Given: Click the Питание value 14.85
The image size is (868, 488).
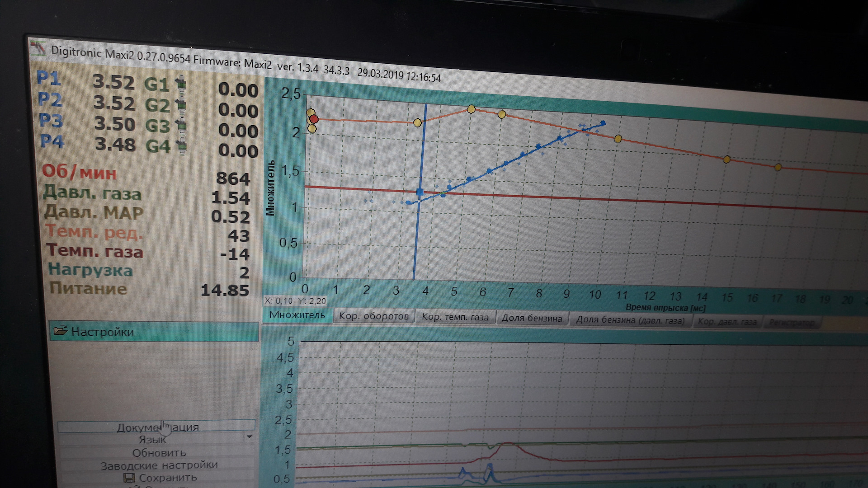Looking at the screenshot, I should 225,290.
